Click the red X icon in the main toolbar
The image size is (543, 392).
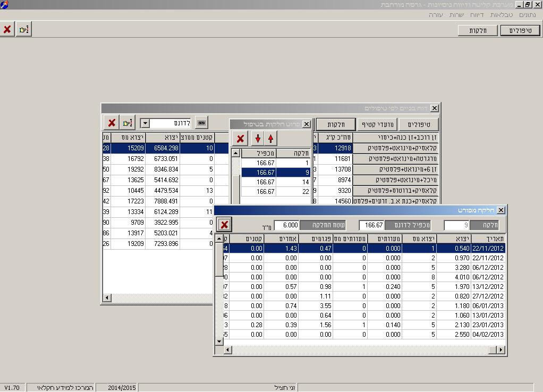(x=7, y=30)
